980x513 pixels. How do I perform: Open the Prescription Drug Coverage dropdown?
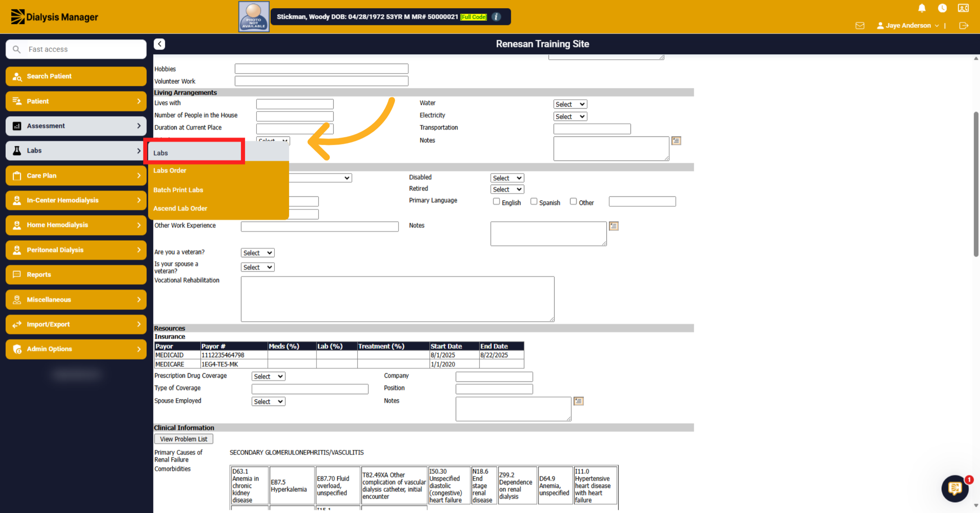pos(268,377)
